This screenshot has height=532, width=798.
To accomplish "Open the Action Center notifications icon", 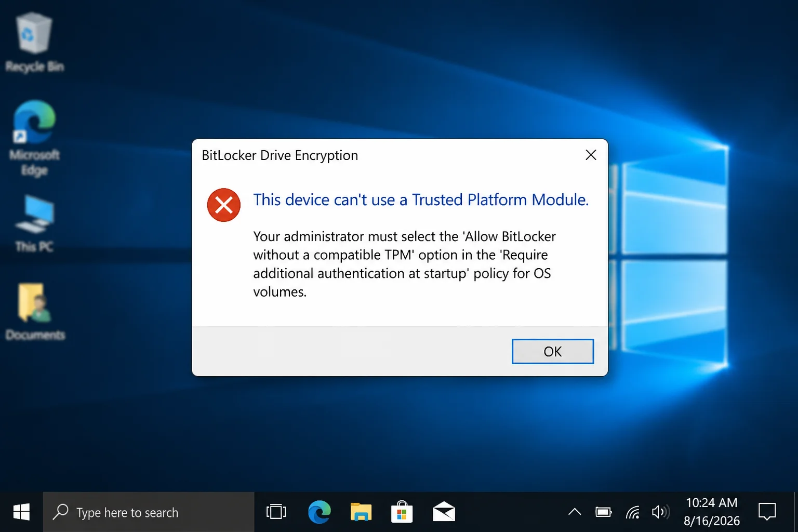I will click(x=767, y=512).
